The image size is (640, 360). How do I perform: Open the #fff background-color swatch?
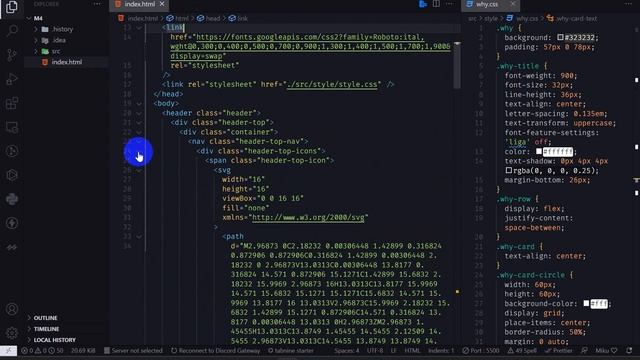(586, 303)
